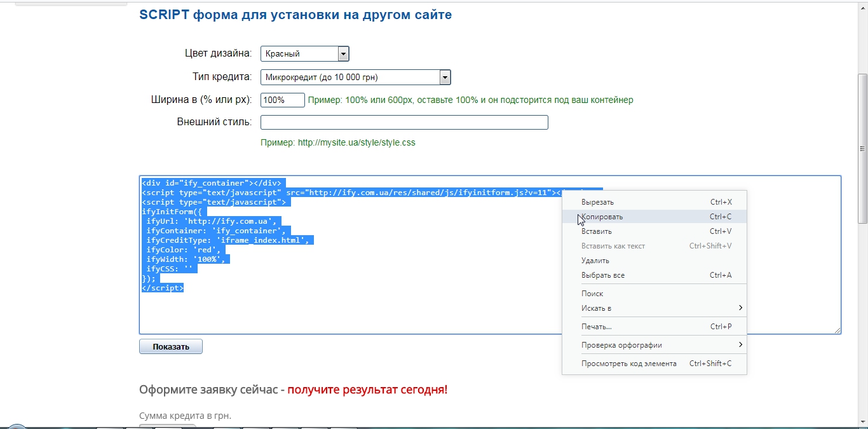Select Копировать in the context menu
The image size is (868, 429).
tap(602, 217)
